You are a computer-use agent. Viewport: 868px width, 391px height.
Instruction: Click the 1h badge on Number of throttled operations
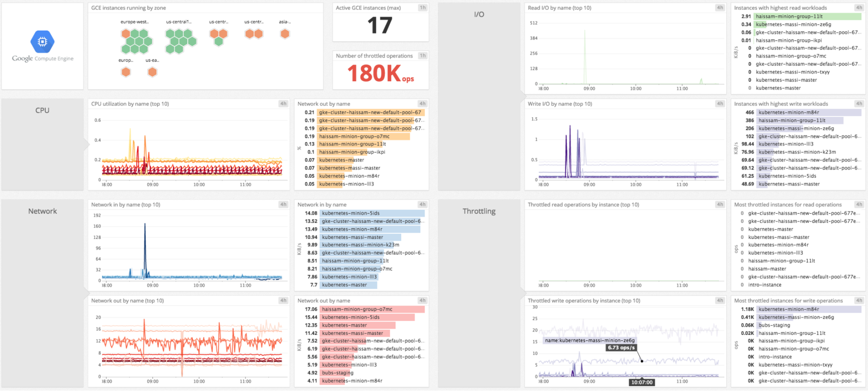(423, 56)
